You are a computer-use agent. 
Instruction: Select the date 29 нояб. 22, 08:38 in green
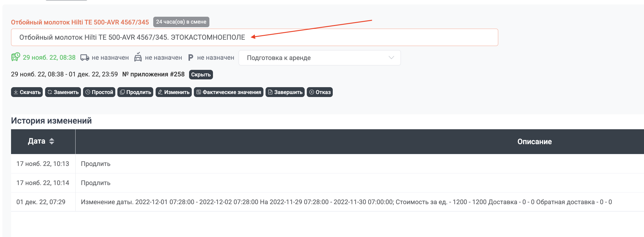tap(49, 58)
